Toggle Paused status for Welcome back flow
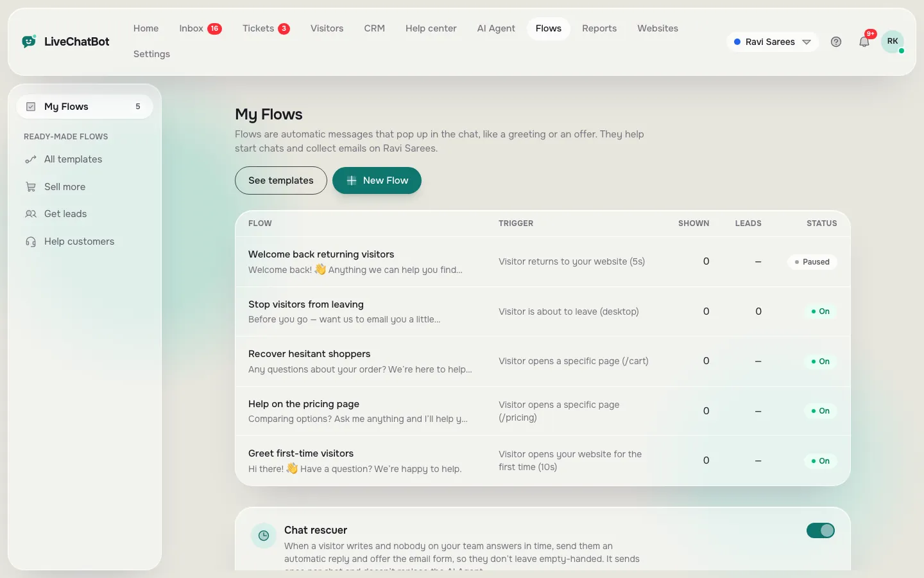Viewport: 924px width, 578px height. [812, 262]
